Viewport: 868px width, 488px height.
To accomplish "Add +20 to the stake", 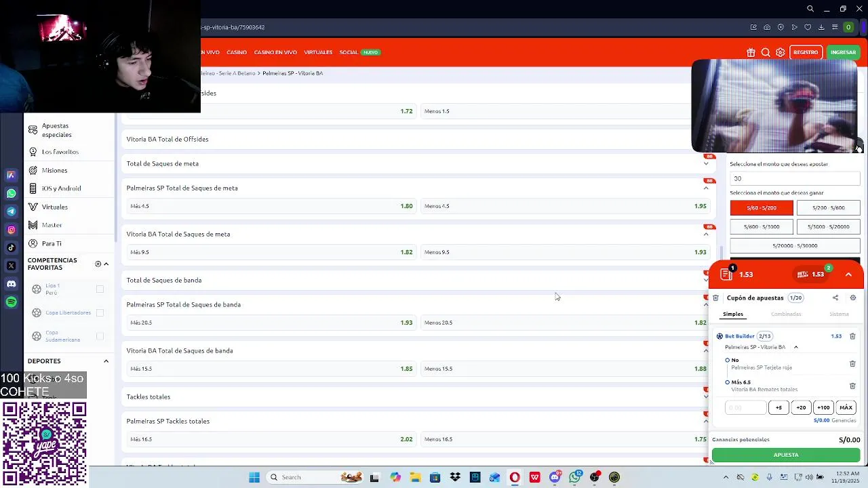I will click(x=801, y=407).
